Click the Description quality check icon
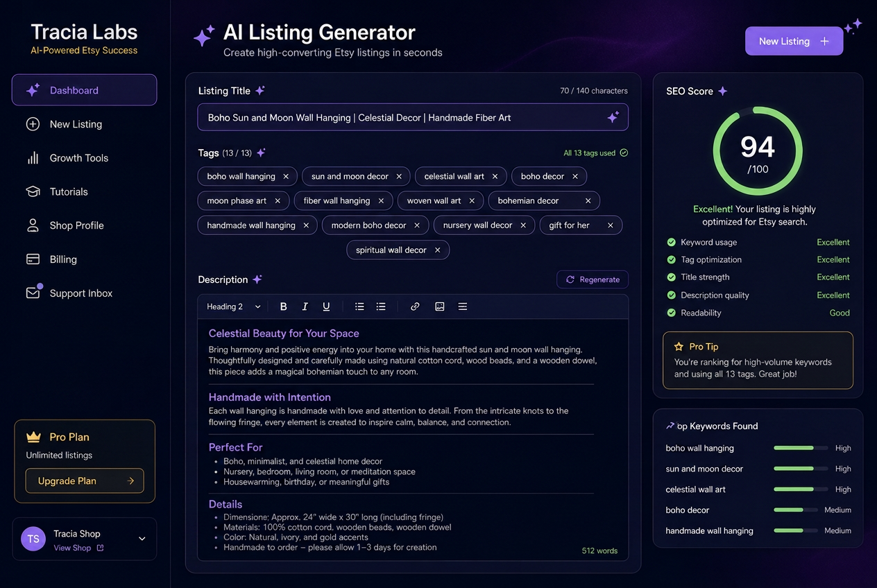The image size is (877, 588). coord(671,295)
